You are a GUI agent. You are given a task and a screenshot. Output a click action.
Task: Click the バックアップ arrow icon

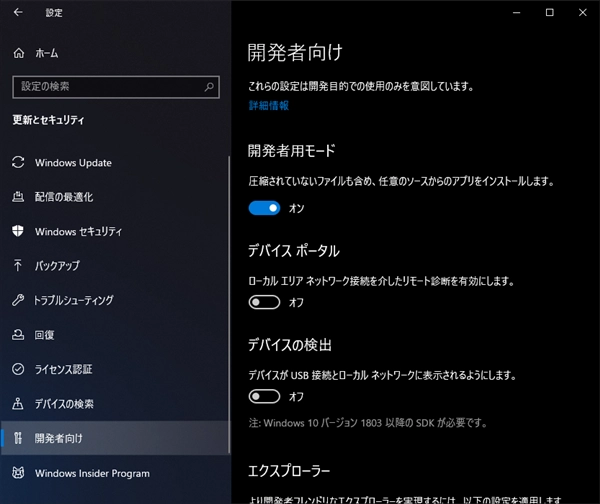coord(18,266)
